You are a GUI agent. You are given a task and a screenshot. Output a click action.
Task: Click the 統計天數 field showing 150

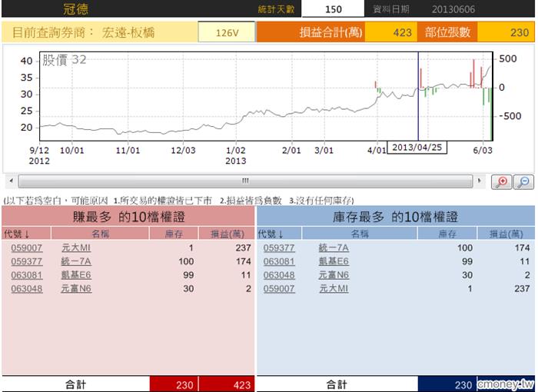[x=333, y=9]
